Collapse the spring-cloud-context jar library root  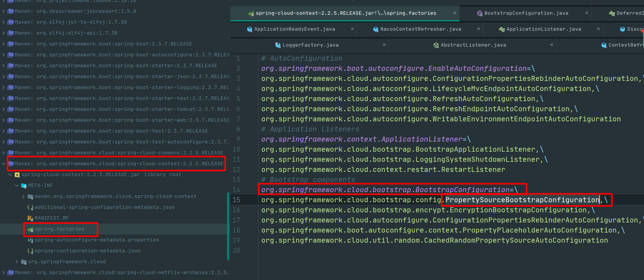coord(10,175)
